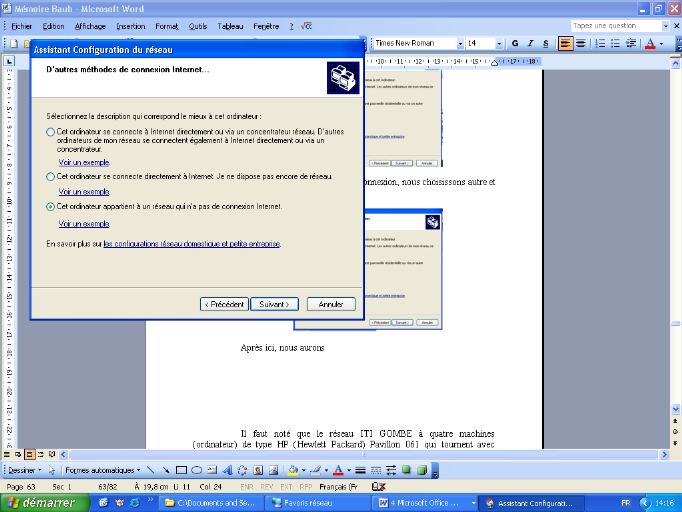Select 'réseau qui n'a pas de connexion Internet' option
This screenshot has width=682, height=512.
pos(50,207)
